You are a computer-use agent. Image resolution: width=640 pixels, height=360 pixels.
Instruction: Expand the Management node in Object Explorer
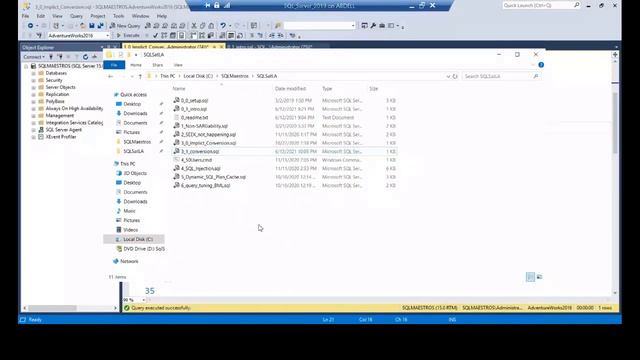(33, 116)
